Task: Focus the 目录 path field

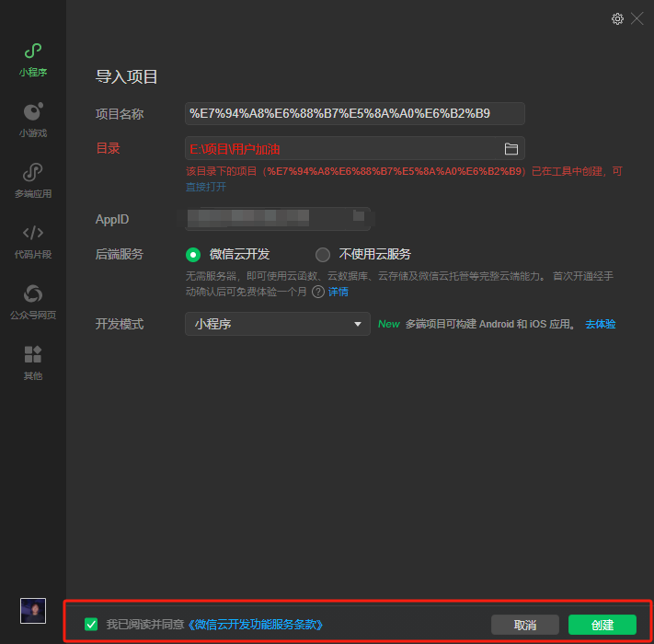Action: point(354,148)
